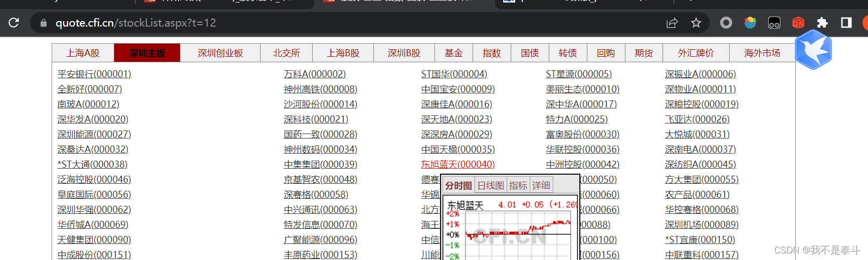Share this page via the share icon
Viewport: 868px width, 260px height.
click(672, 23)
